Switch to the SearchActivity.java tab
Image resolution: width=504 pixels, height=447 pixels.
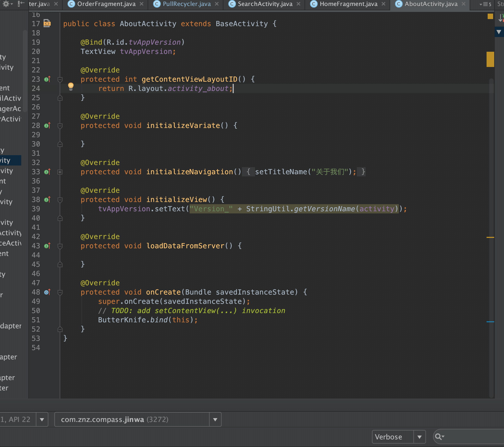[265, 4]
